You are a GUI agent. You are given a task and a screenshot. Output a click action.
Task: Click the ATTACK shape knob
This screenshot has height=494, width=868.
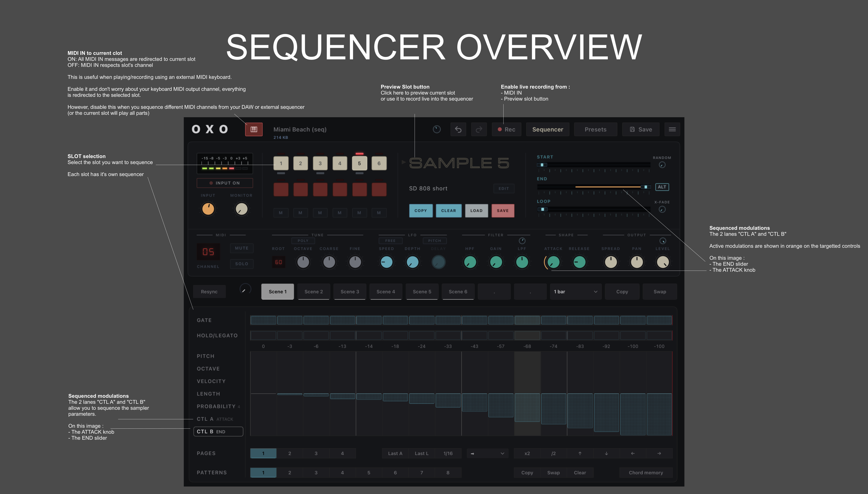coord(553,262)
